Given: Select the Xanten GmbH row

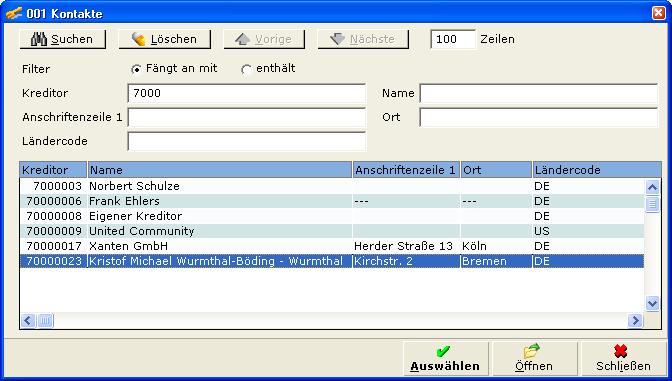Looking at the screenshot, I should tap(332, 246).
